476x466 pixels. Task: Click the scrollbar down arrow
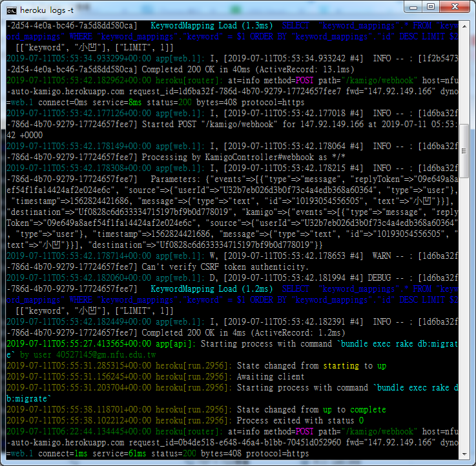pos(464,454)
